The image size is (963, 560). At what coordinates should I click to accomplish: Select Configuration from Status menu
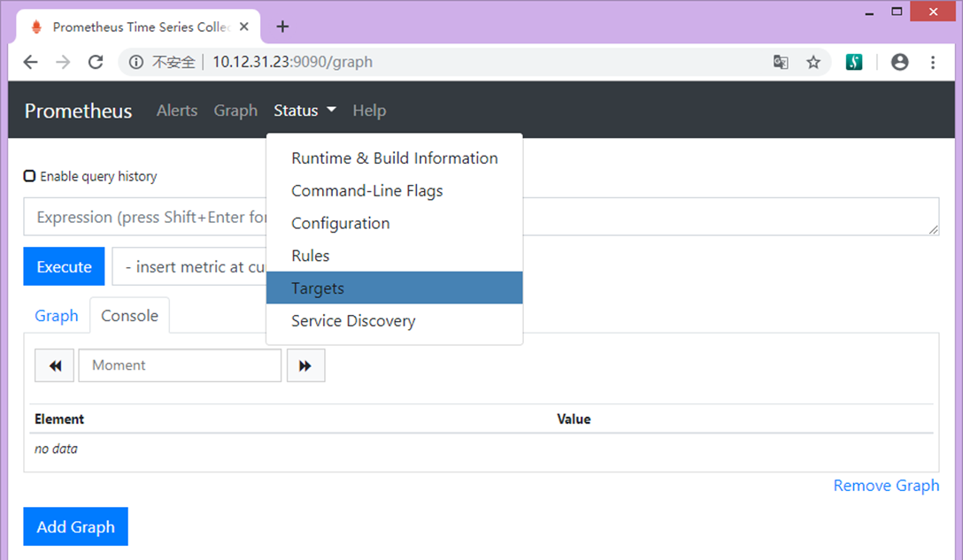(x=394, y=224)
